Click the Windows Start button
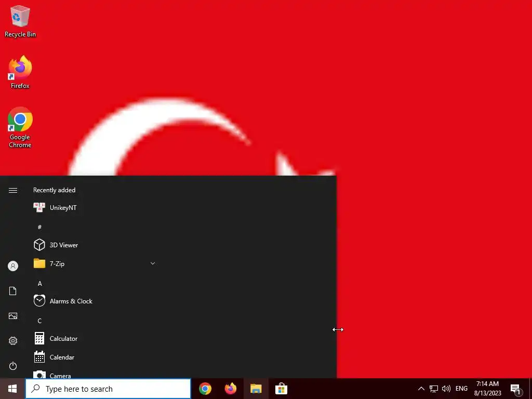This screenshot has height=399, width=532. click(x=12, y=389)
